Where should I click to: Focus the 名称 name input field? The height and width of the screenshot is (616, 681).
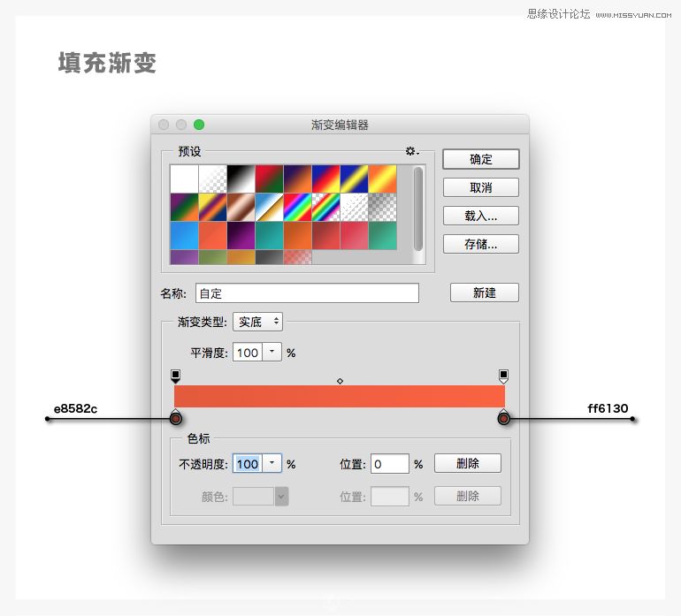pyautogui.click(x=307, y=293)
